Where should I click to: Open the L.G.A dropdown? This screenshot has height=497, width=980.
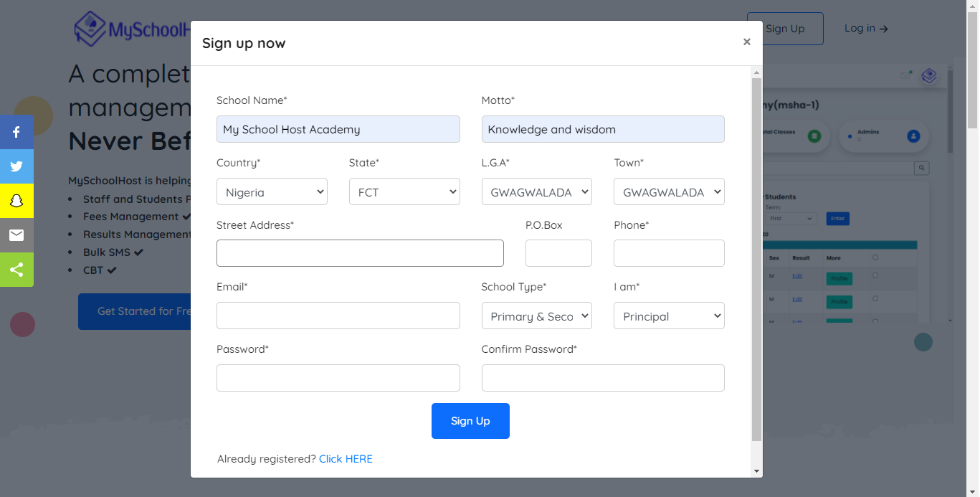pos(537,192)
